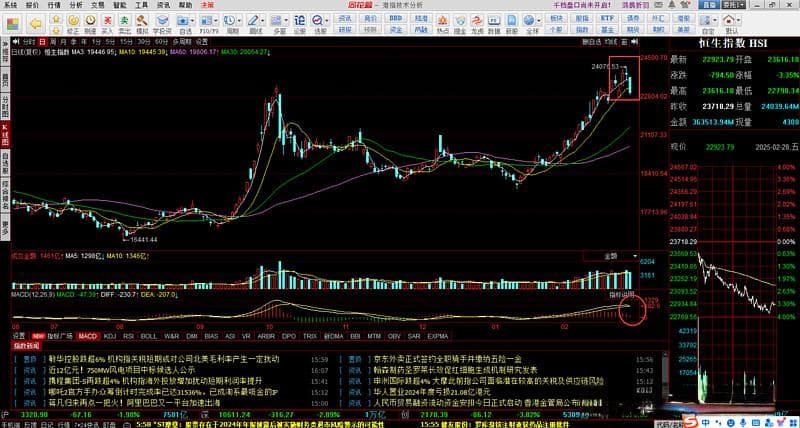This screenshot has width=800, height=428.
Task: Open news 京东外卖正式签约全职骑手
Action: coord(447,359)
